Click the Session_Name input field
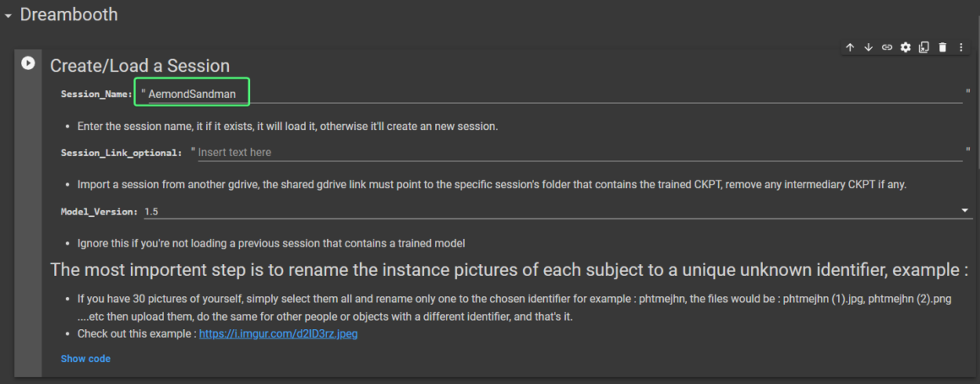 [x=549, y=94]
